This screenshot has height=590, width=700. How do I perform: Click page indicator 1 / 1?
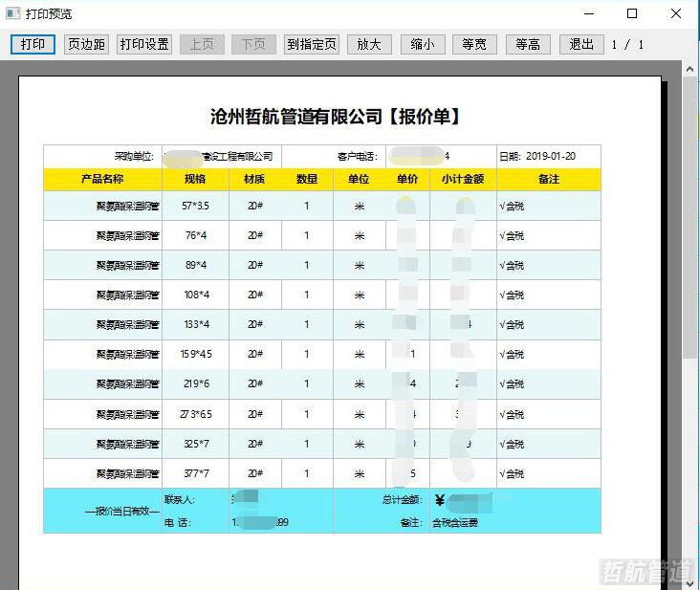click(x=627, y=45)
